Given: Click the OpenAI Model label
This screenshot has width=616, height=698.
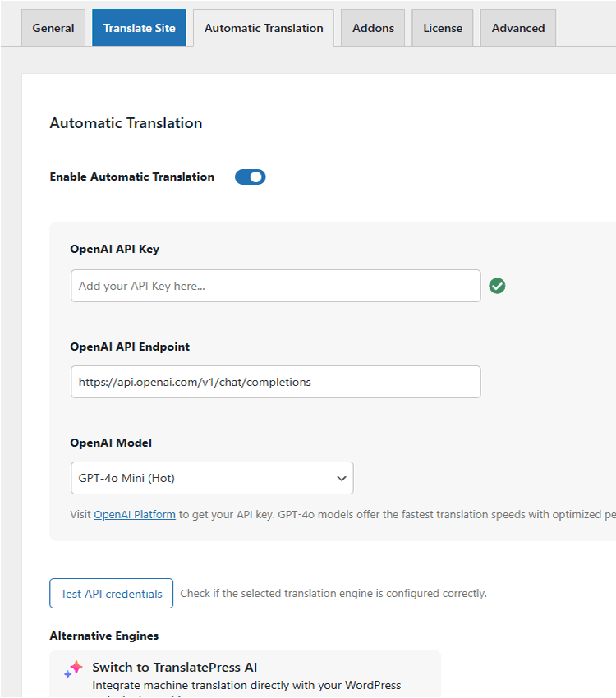Looking at the screenshot, I should click(x=111, y=443).
